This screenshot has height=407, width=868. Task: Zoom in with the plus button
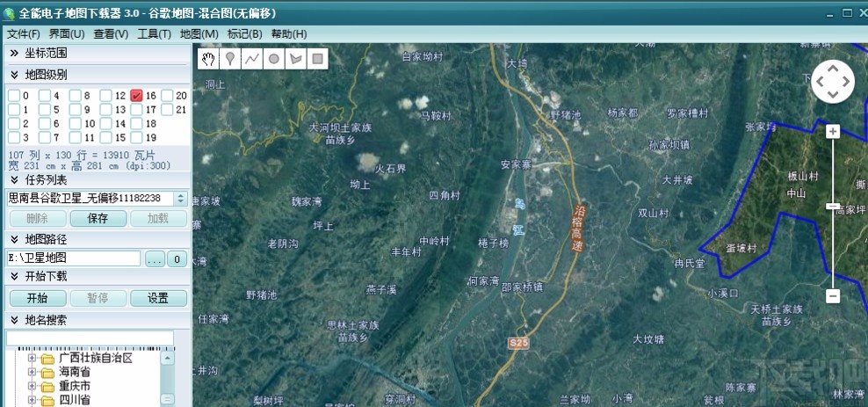(833, 131)
